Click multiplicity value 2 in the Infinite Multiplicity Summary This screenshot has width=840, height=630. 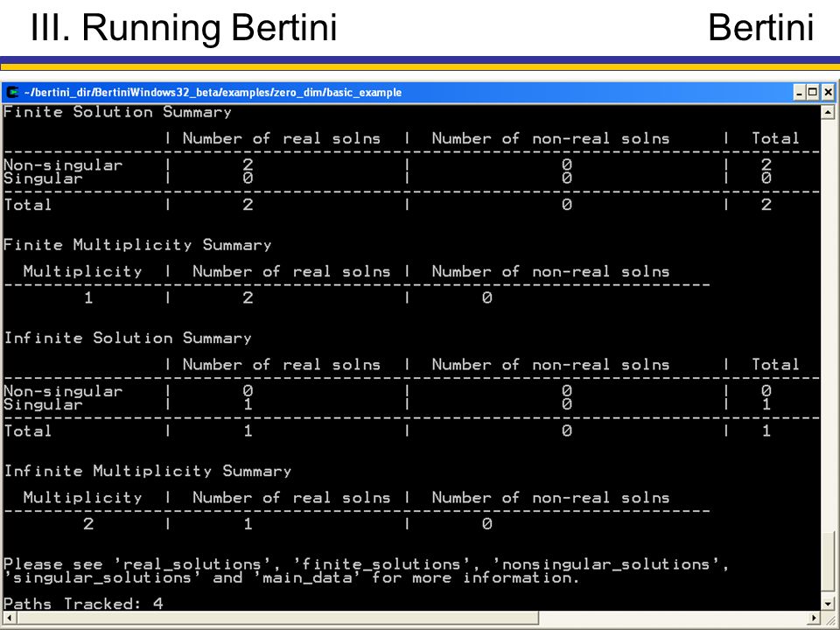pyautogui.click(x=88, y=524)
